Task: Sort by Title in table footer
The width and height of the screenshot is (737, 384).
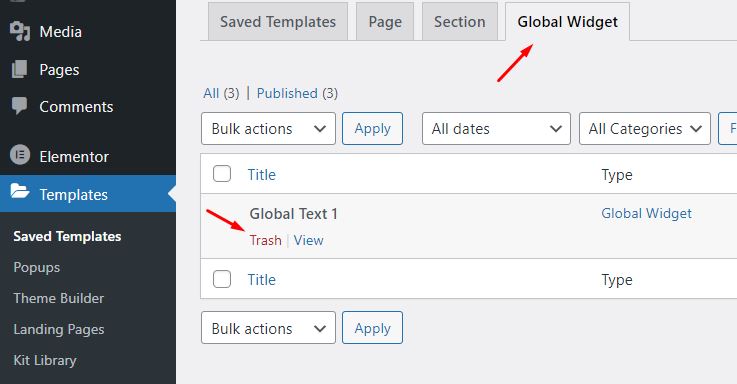Action: (x=262, y=280)
